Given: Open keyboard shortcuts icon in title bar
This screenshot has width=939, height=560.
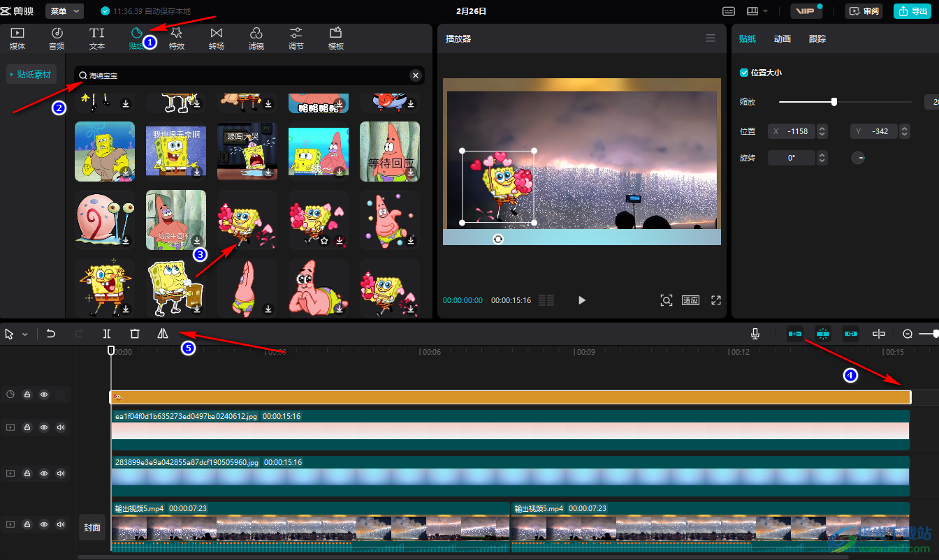Looking at the screenshot, I should pos(729,11).
